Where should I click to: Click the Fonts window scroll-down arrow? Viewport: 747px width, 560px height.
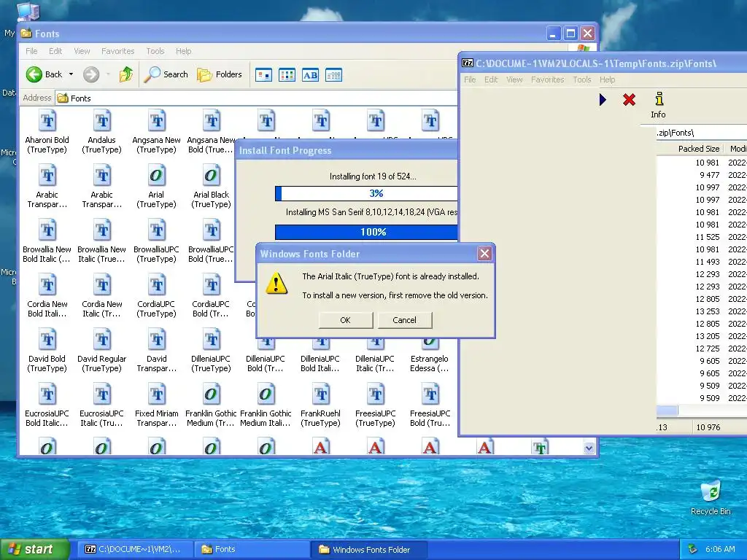click(x=589, y=448)
